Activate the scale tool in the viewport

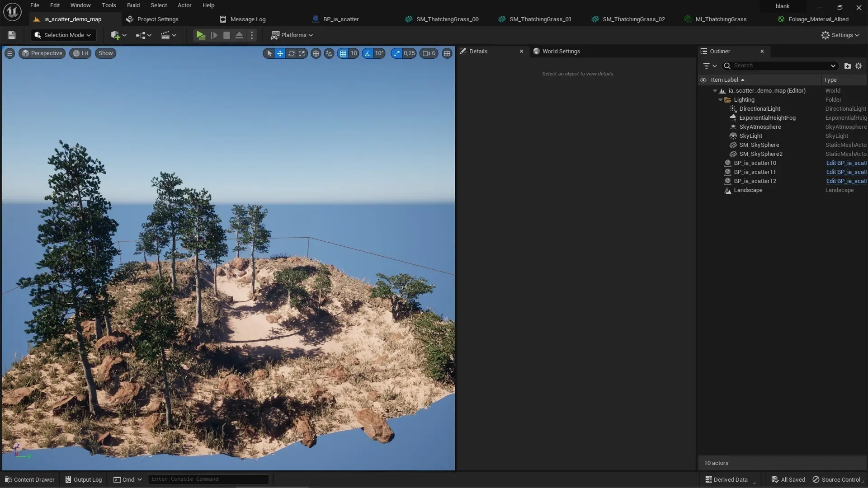(302, 53)
